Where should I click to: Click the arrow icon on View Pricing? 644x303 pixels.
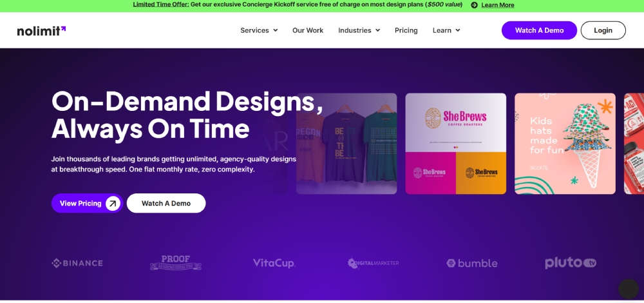(113, 203)
